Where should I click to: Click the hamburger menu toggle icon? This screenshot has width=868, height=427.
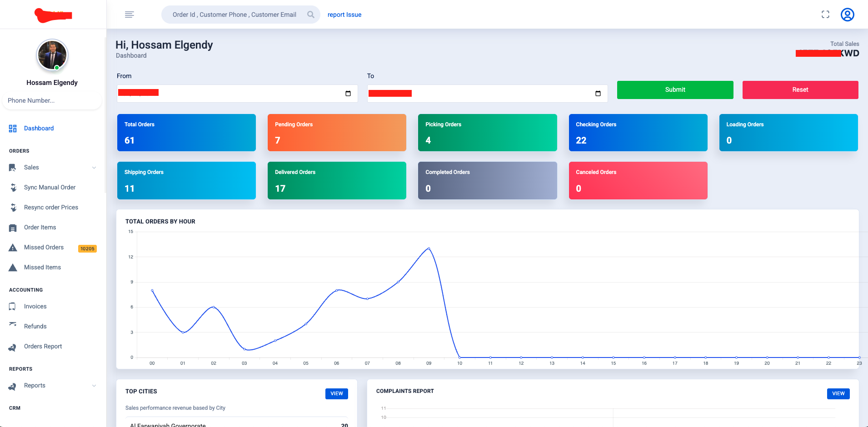[129, 15]
